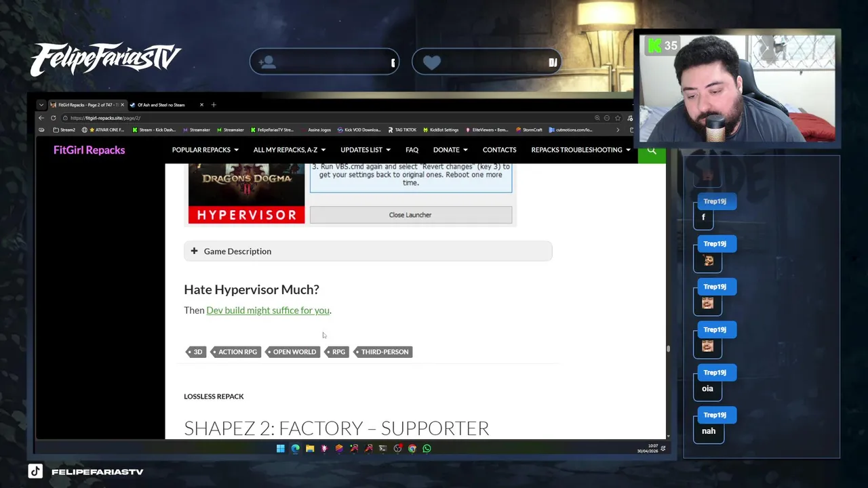Open WhatsApp from taskbar

pos(427,448)
